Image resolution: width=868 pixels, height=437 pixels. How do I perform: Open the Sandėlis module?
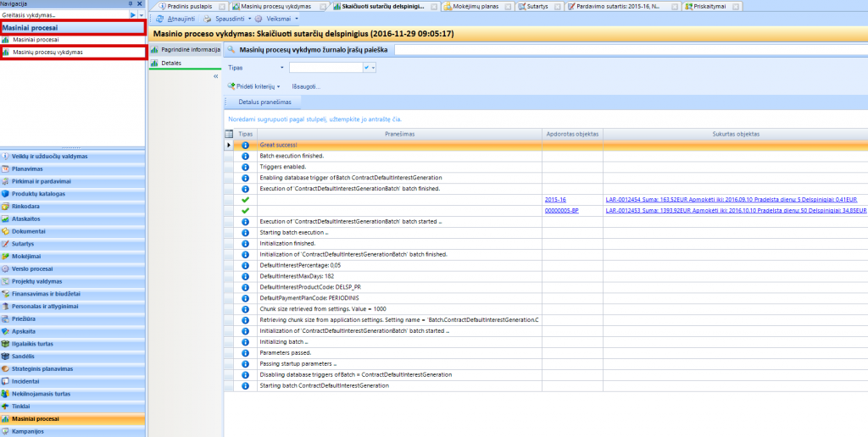pyautogui.click(x=73, y=357)
